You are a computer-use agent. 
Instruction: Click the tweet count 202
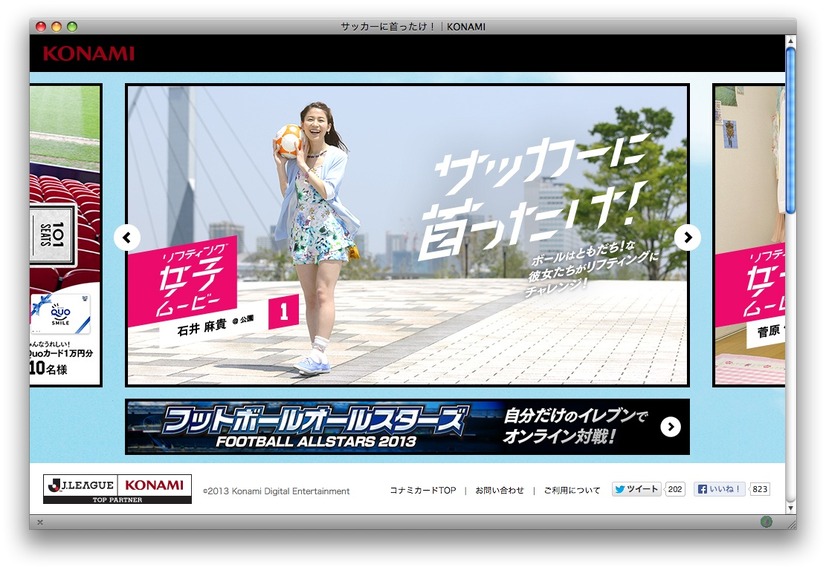[x=675, y=489]
